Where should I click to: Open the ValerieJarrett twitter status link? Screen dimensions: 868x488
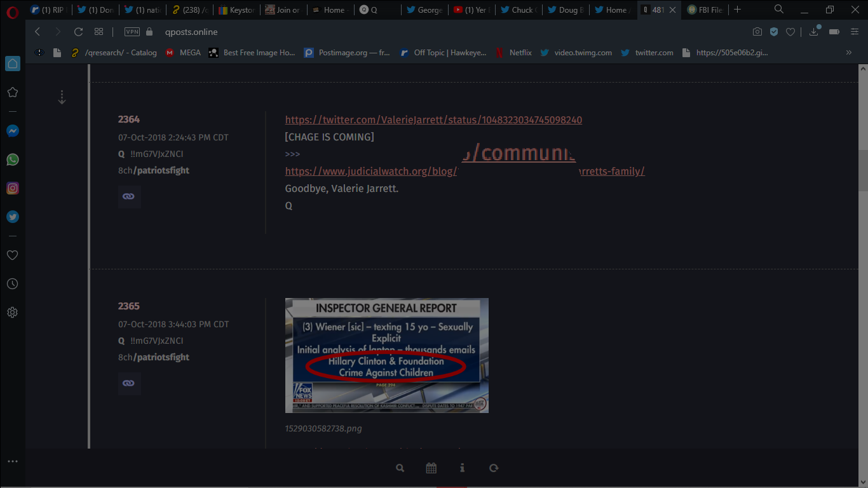point(433,120)
